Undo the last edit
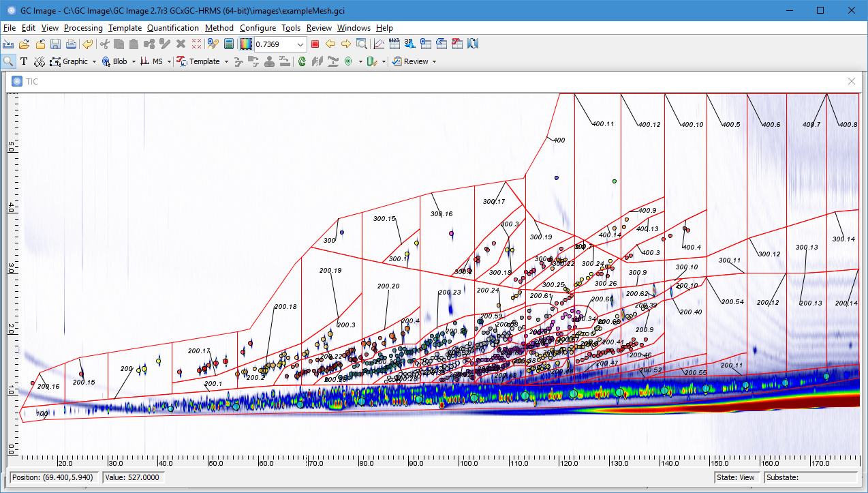Viewport: 868px width, 493px height. tap(87, 43)
